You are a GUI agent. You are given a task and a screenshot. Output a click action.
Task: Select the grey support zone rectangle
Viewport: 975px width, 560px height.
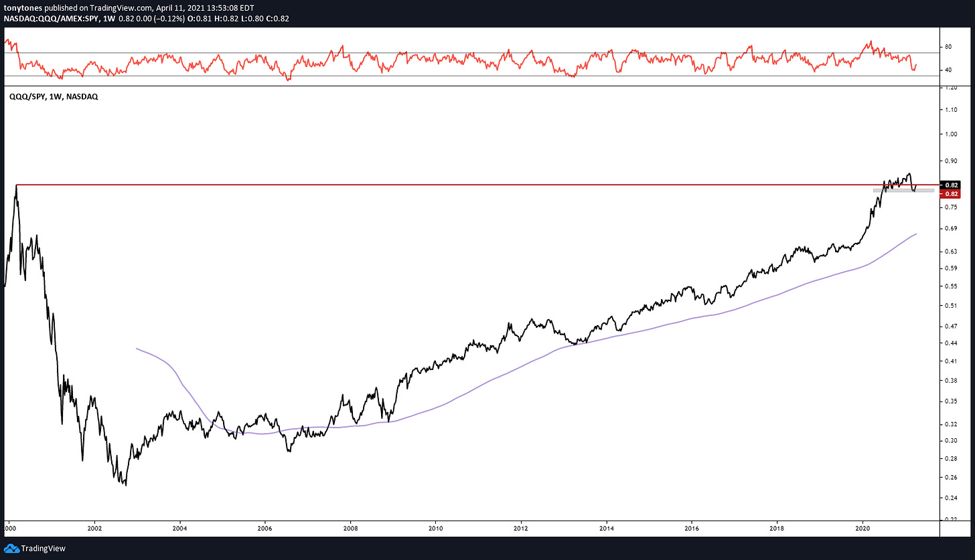[903, 191]
